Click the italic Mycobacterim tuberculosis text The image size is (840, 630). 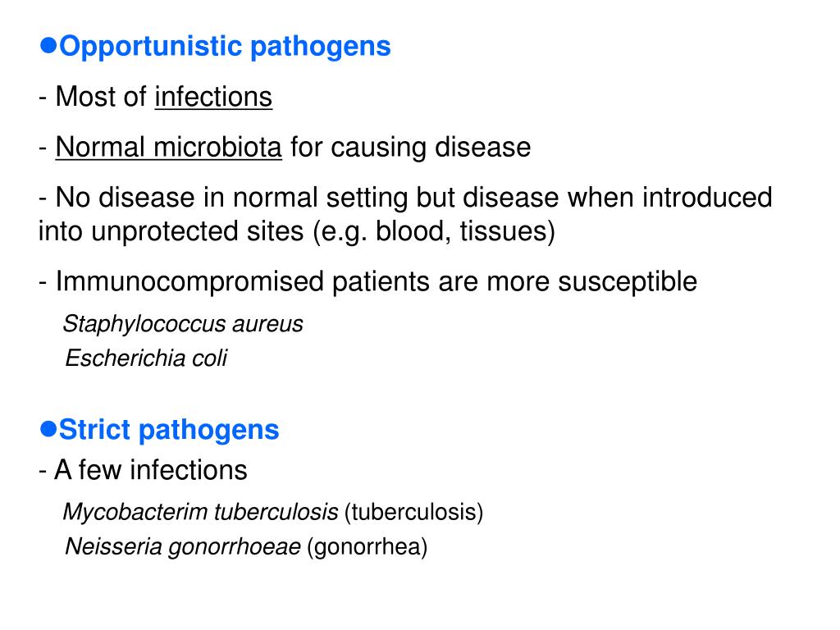pos(200,512)
